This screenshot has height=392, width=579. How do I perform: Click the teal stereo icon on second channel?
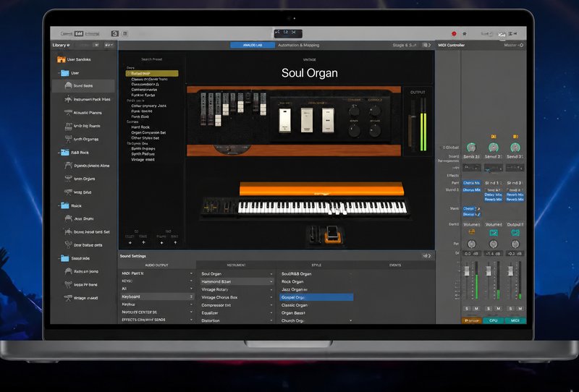click(x=494, y=233)
